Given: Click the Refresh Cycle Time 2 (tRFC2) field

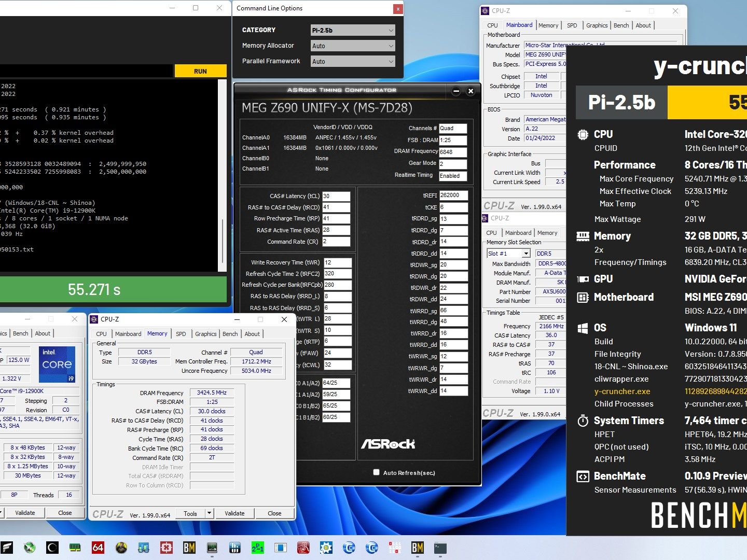Looking at the screenshot, I should click(x=337, y=273).
